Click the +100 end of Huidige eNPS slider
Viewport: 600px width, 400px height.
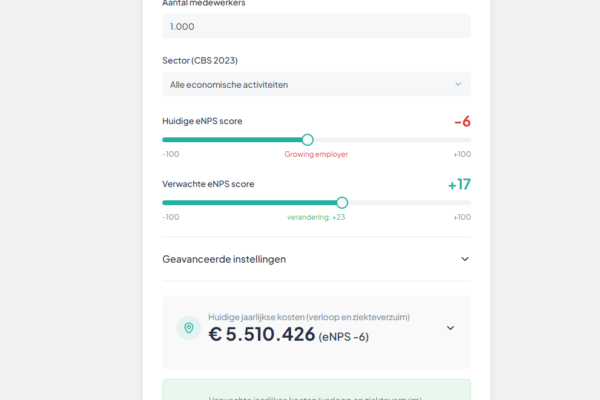[461, 154]
